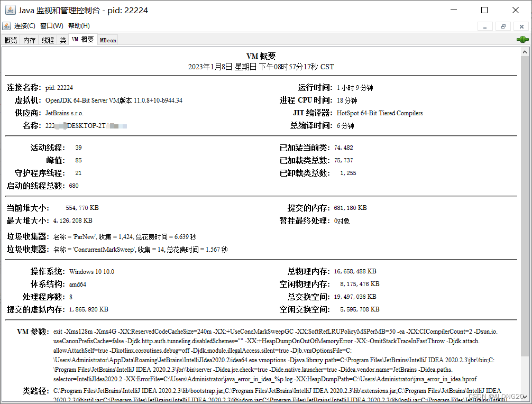Open the 帮助(H) menu
Screen dimensions: 532x404
(79, 26)
